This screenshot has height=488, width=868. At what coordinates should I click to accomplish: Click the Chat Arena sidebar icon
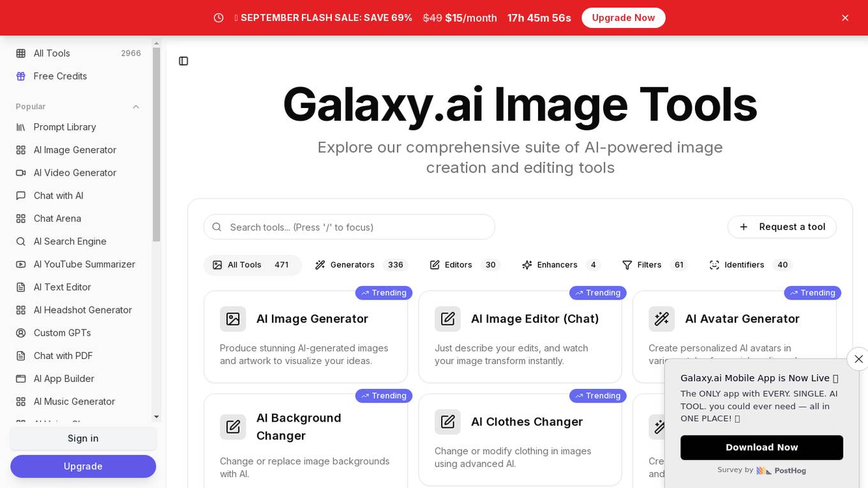tap(21, 218)
